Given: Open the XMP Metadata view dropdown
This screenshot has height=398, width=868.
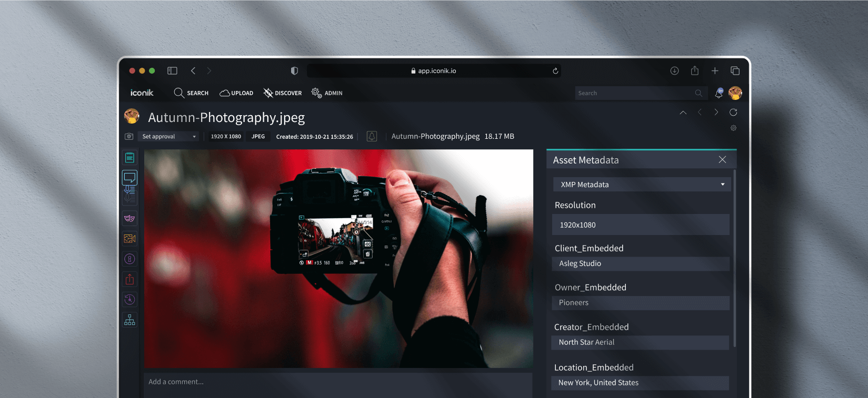Looking at the screenshot, I should (x=641, y=185).
